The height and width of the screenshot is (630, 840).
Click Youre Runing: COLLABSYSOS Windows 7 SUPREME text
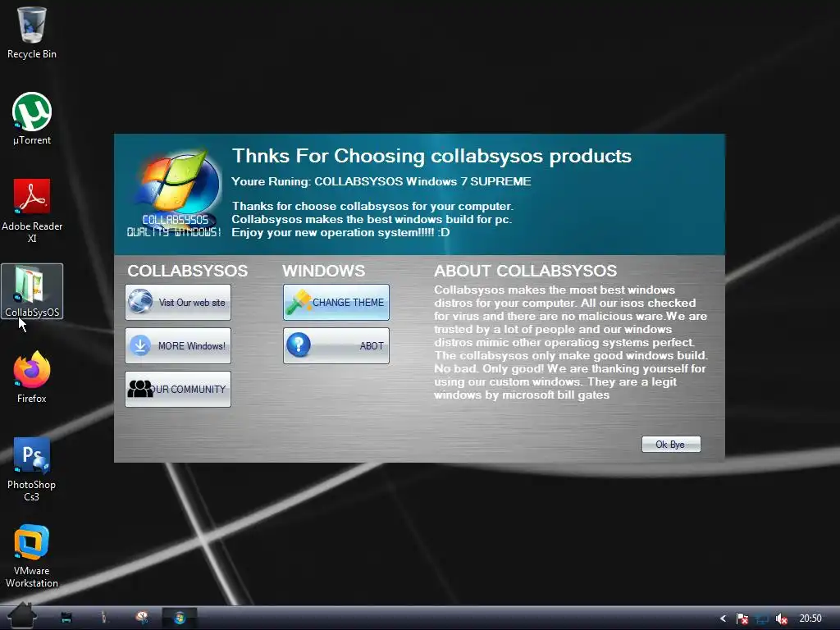pyautogui.click(x=381, y=181)
